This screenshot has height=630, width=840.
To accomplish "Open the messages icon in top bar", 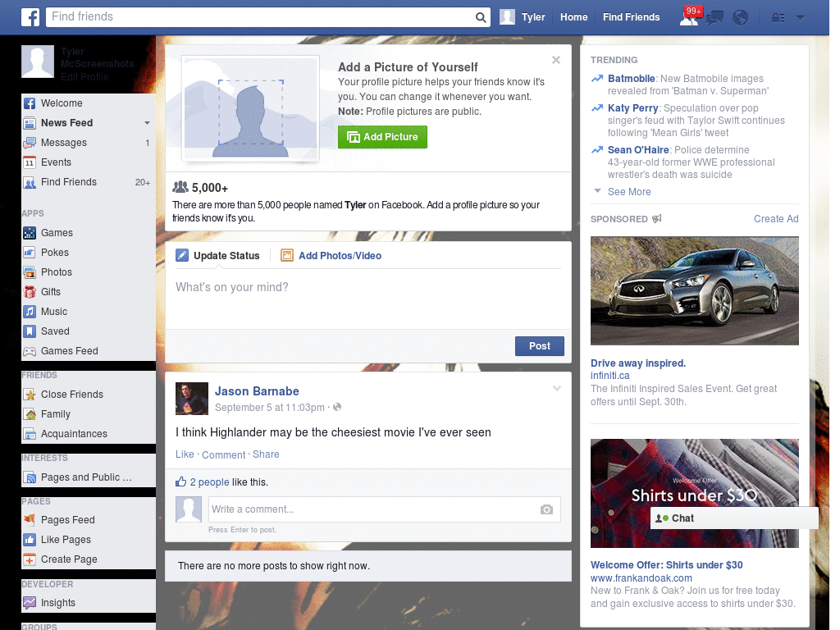I will point(714,18).
